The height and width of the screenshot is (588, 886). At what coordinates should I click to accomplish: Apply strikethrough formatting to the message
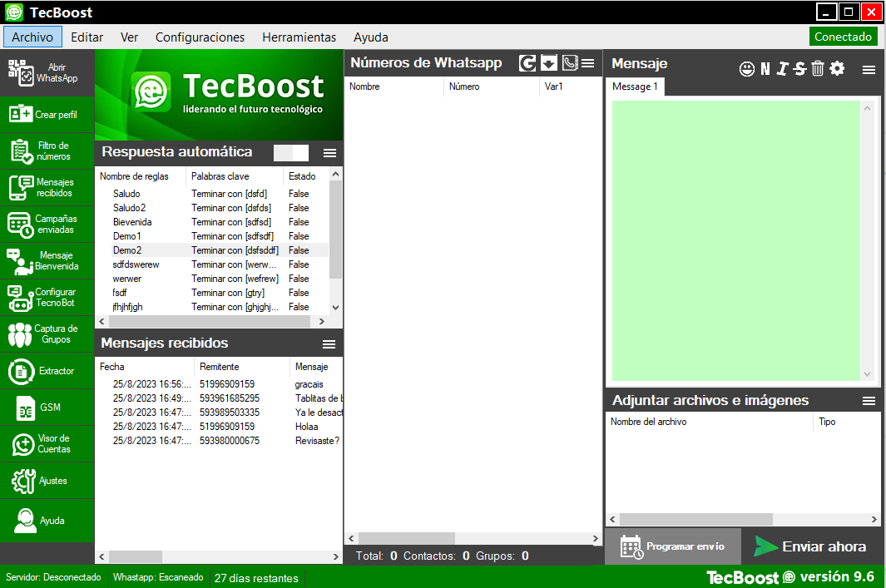[x=799, y=69]
